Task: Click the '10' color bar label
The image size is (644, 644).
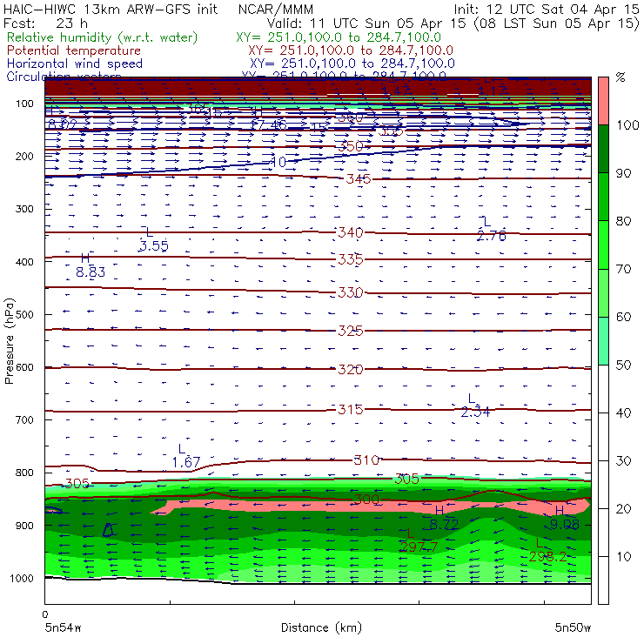Action: 623,556
